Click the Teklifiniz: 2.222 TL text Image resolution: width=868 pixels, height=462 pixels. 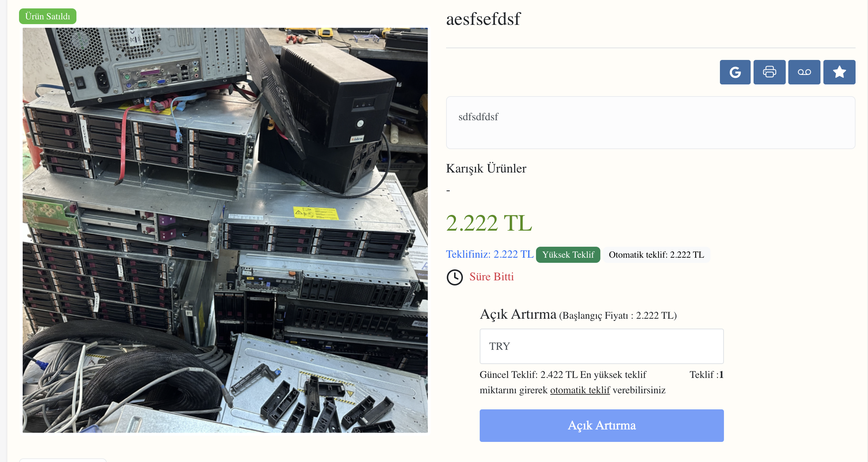tap(490, 254)
